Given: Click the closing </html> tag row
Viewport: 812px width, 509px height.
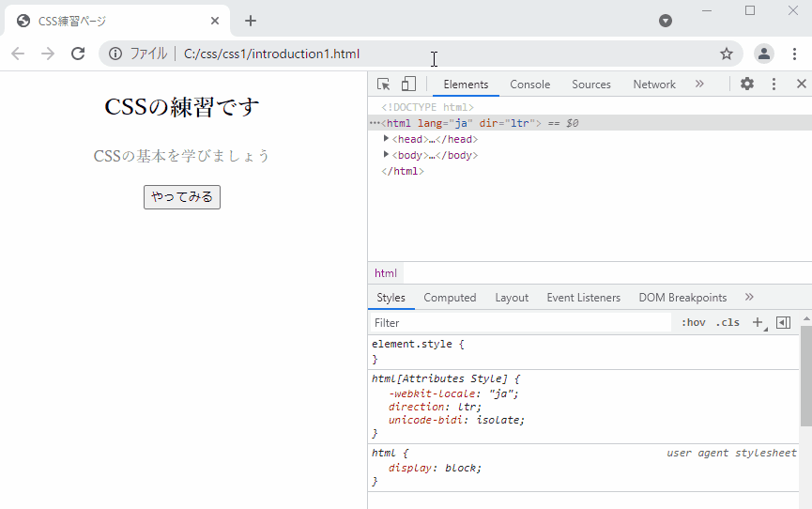Looking at the screenshot, I should 403,171.
